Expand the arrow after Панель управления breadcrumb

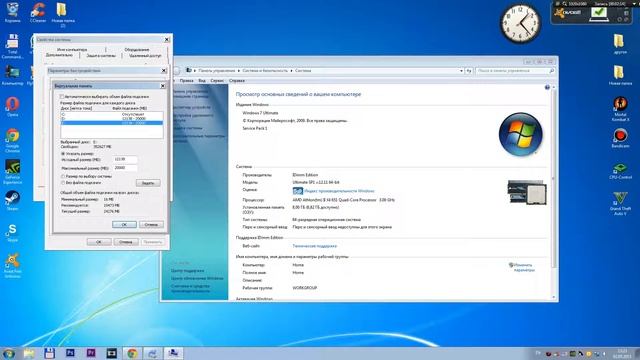pos(239,71)
